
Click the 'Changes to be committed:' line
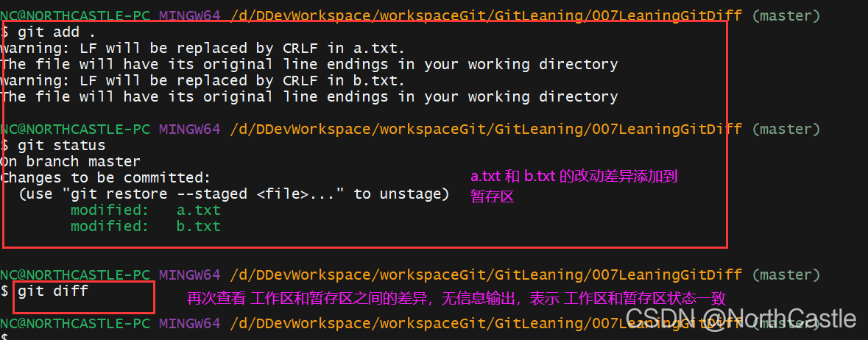106,178
